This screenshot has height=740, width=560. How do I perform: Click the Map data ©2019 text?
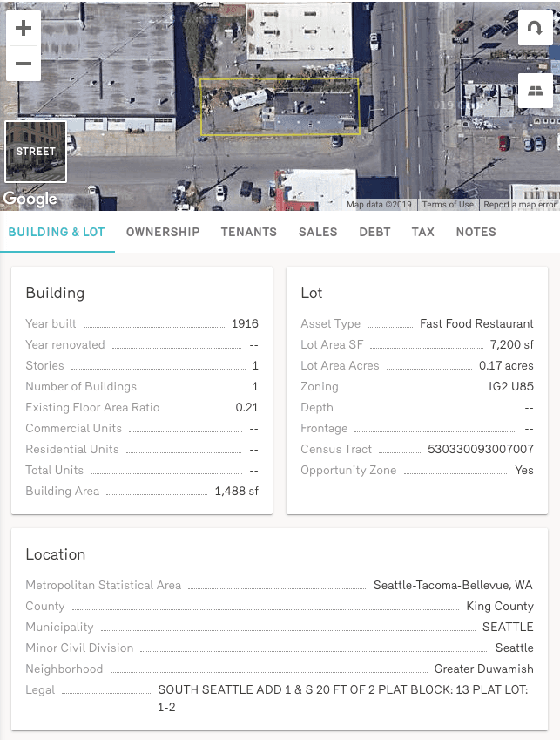click(379, 205)
